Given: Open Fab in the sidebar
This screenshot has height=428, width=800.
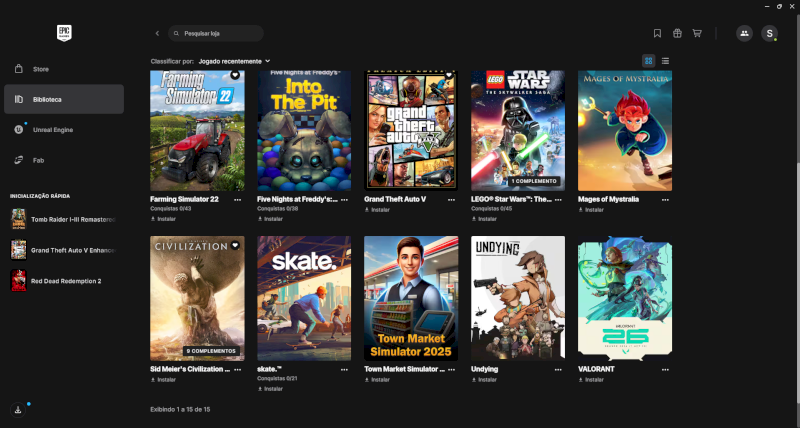Looking at the screenshot, I should pos(64,160).
